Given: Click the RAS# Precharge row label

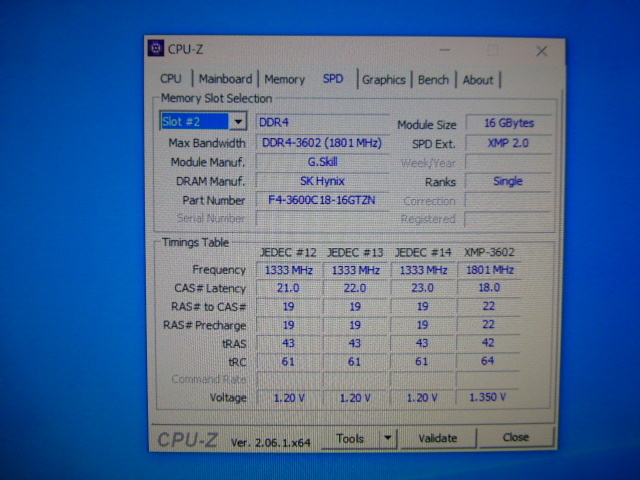Looking at the screenshot, I should (204, 325).
